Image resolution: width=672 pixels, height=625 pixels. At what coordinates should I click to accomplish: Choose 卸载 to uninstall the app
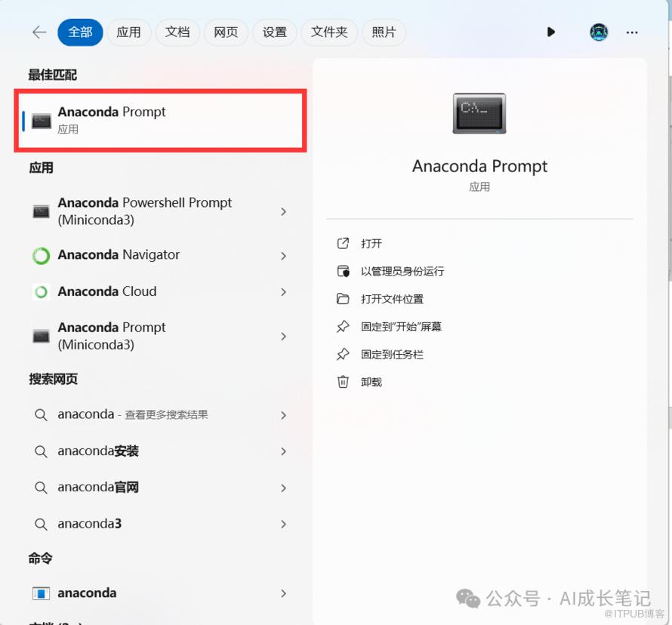click(x=371, y=382)
